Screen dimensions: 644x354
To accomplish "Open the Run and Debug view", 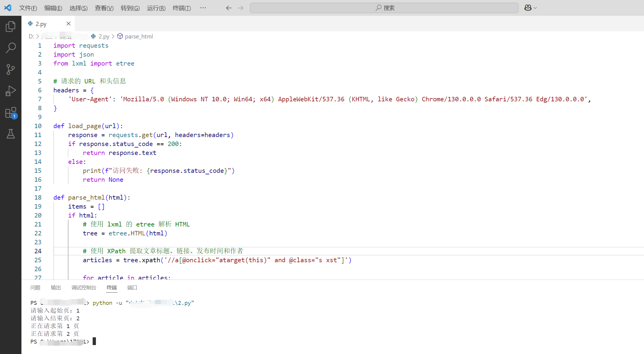I will pos(11,91).
